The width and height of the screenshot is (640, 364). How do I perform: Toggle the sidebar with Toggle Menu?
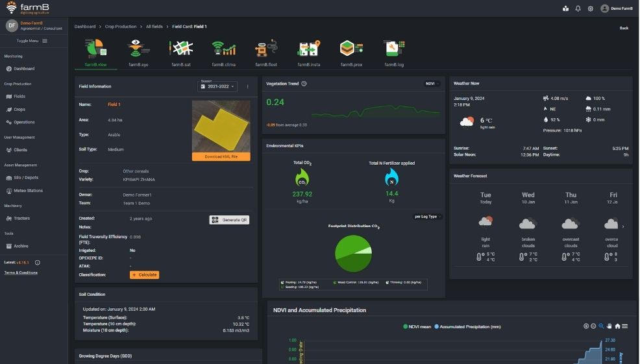32,41
